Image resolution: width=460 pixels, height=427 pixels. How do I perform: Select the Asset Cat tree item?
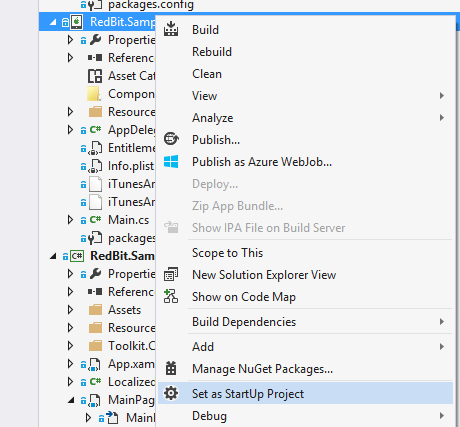132,76
